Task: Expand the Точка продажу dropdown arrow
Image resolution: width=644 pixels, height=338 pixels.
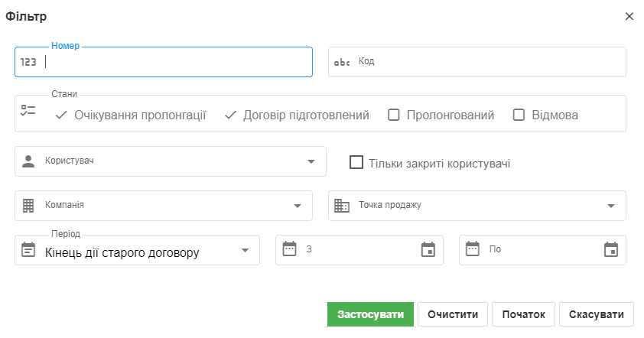Action: (611, 206)
